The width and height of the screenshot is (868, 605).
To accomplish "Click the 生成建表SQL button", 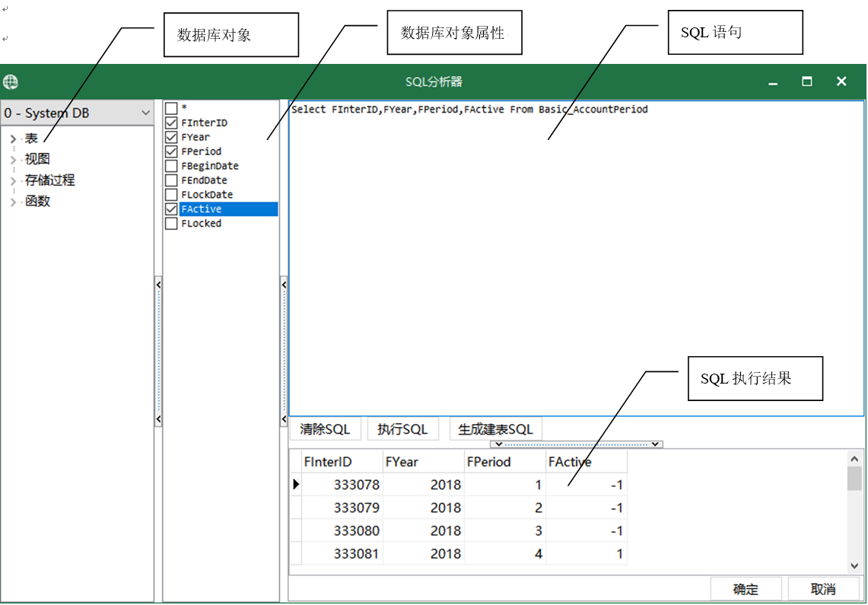I will click(x=495, y=429).
